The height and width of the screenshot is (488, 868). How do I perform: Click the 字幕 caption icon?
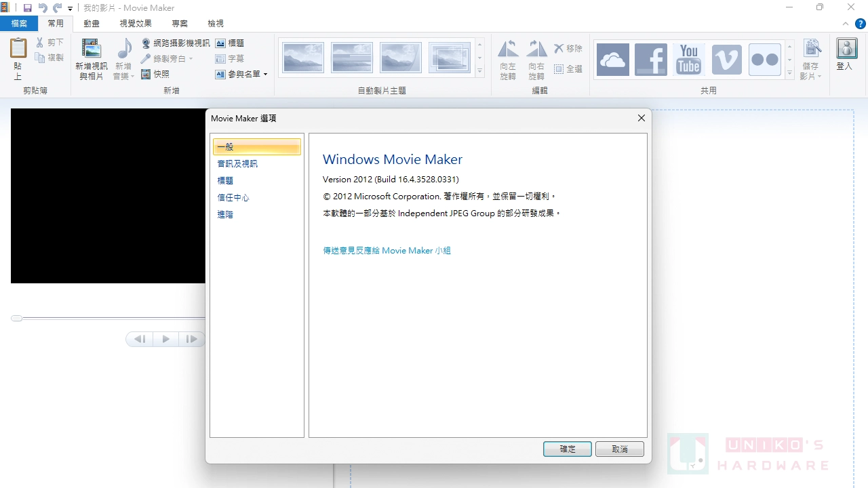click(x=220, y=59)
